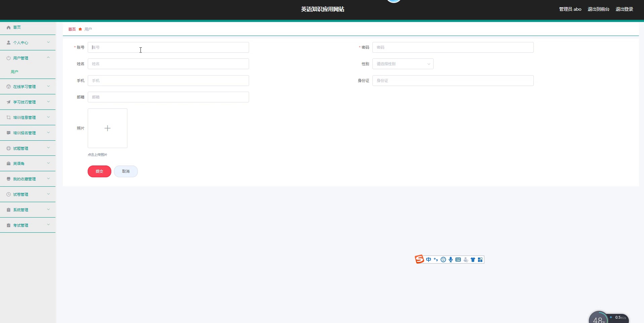Screen dimensions: 644x323
Task: Click the person icon for 个人中心
Action: (9, 43)
